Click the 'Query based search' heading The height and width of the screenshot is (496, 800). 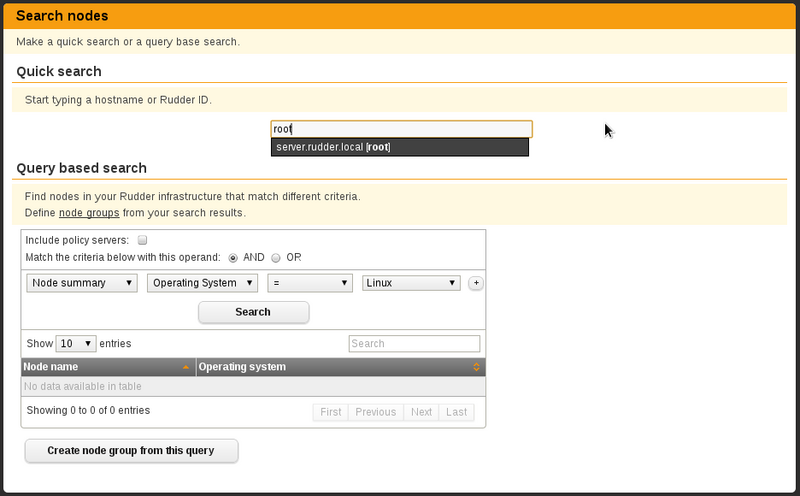pyautogui.click(x=82, y=168)
